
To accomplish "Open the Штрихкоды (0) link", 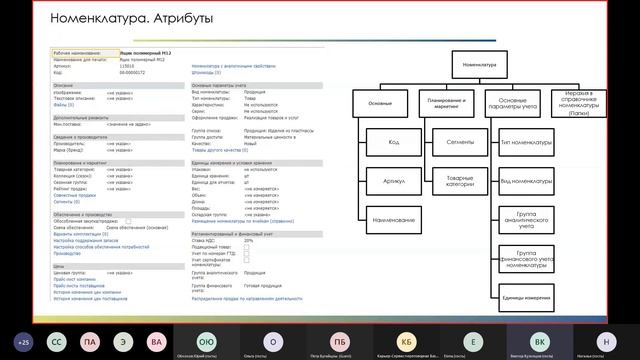I will click(x=207, y=72).
